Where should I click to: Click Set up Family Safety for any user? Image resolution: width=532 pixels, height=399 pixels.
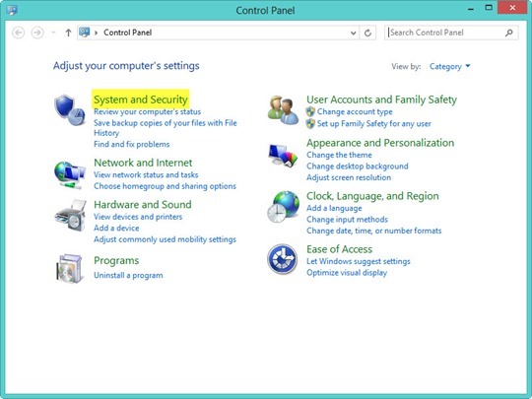point(374,123)
